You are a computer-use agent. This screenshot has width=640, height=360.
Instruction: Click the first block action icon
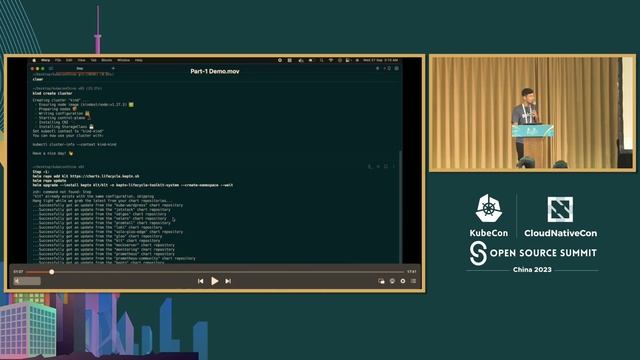370,166
